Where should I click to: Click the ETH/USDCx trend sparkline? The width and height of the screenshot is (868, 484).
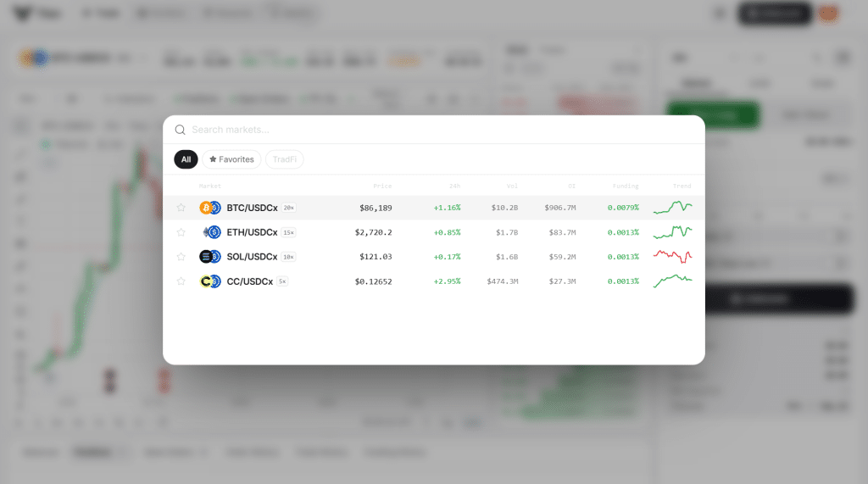tap(672, 232)
